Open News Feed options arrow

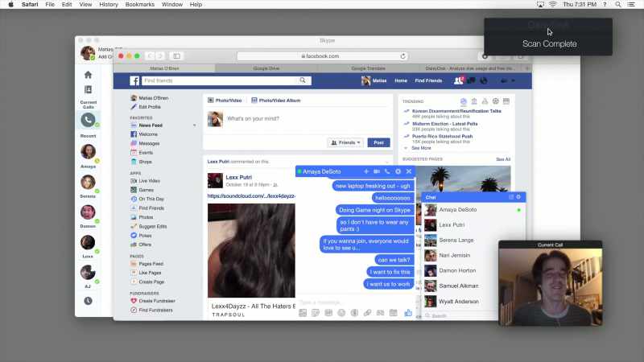coord(194,125)
